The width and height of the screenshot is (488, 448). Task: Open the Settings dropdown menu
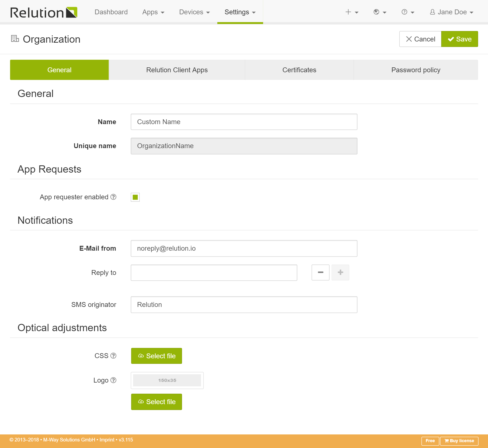click(x=240, y=12)
